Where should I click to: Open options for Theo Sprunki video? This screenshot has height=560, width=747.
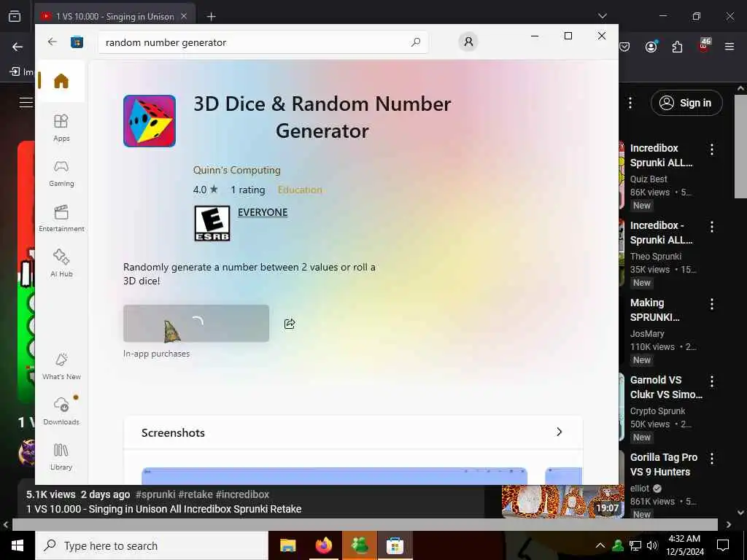coord(712,227)
